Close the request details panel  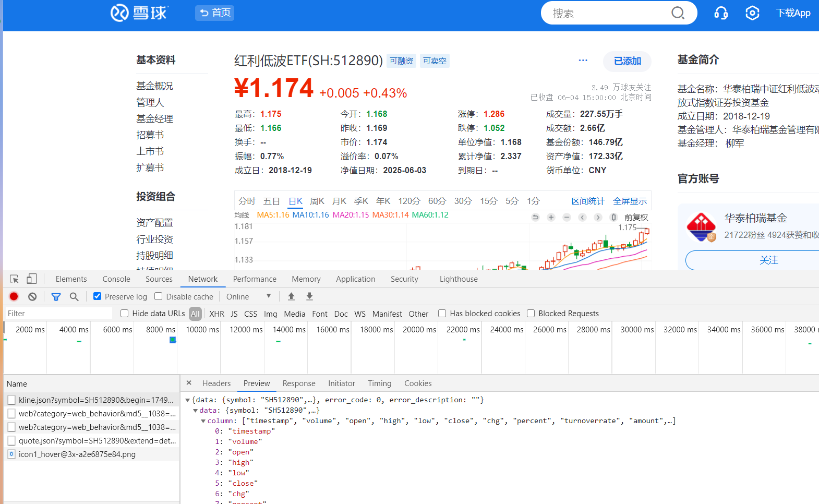[x=189, y=383]
